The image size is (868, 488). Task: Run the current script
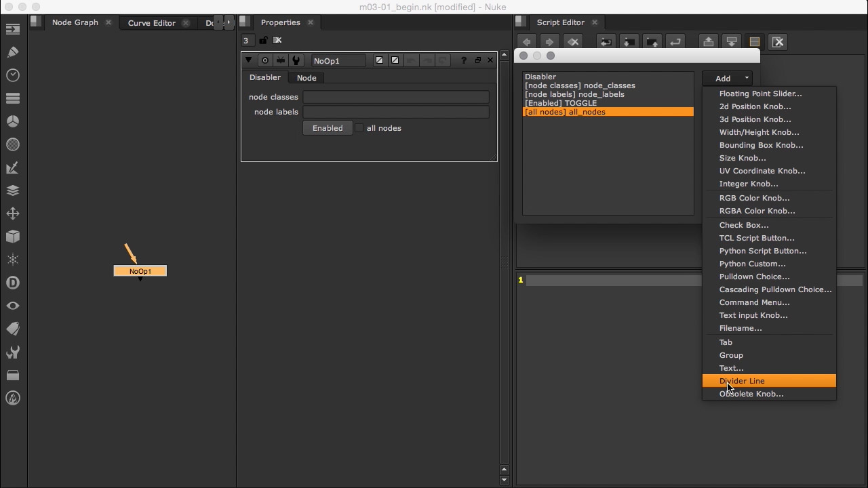(675, 42)
